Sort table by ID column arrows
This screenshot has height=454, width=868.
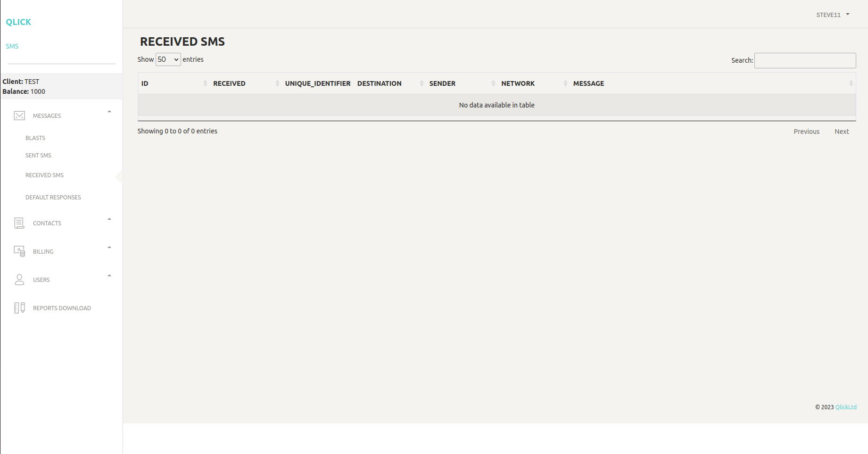[x=205, y=83]
